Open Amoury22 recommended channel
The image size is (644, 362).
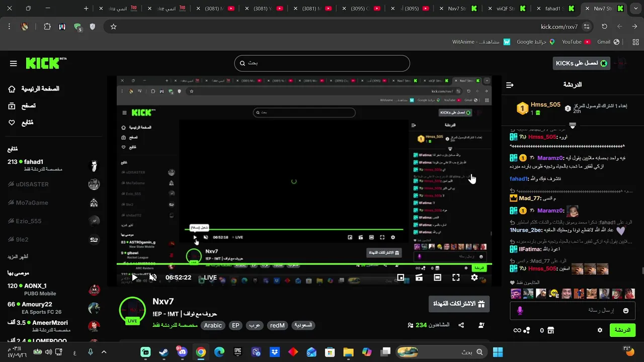pyautogui.click(x=53, y=308)
